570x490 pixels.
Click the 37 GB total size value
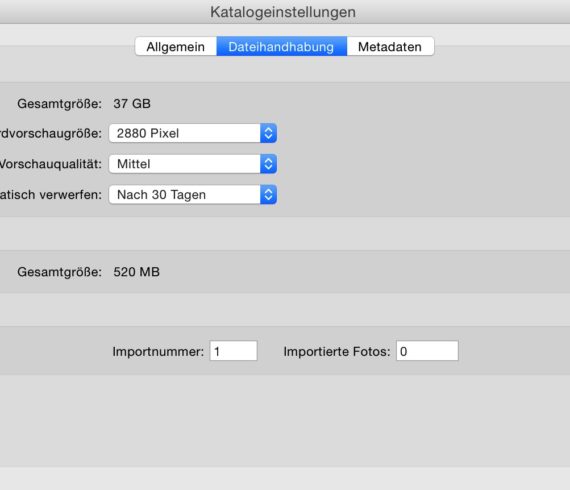tap(132, 104)
